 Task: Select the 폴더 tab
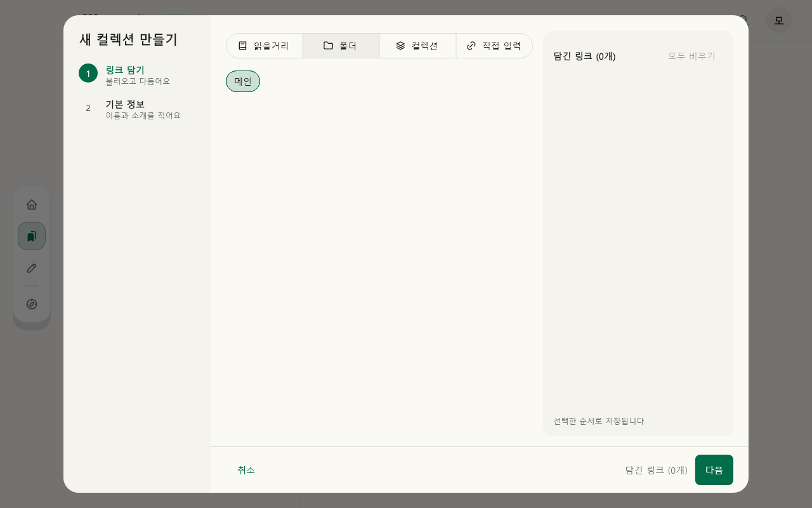tap(341, 46)
